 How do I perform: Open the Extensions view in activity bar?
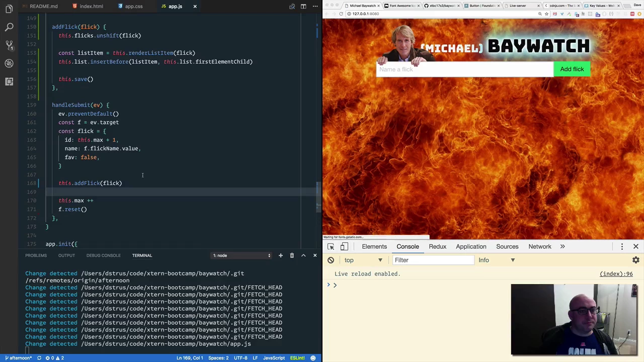[x=9, y=81]
